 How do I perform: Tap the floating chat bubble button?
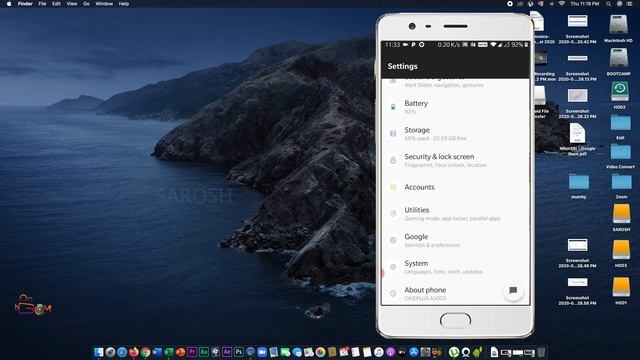pyautogui.click(x=513, y=291)
